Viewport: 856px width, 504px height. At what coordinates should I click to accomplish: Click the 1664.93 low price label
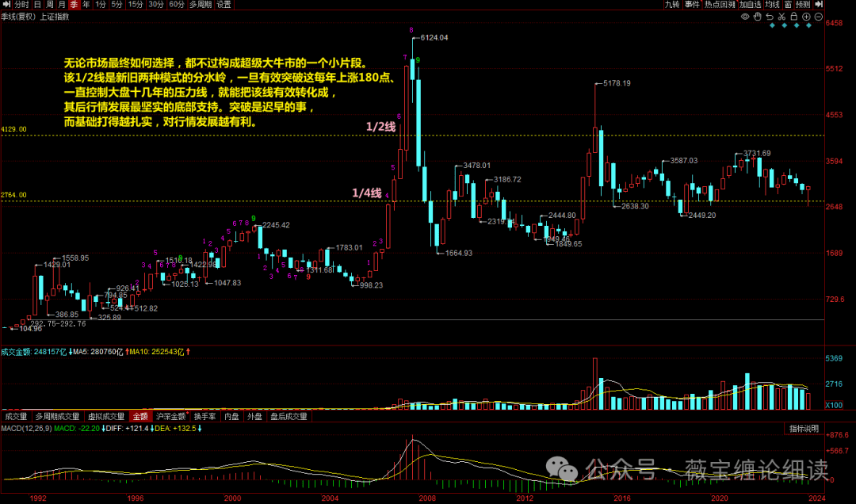tap(459, 254)
